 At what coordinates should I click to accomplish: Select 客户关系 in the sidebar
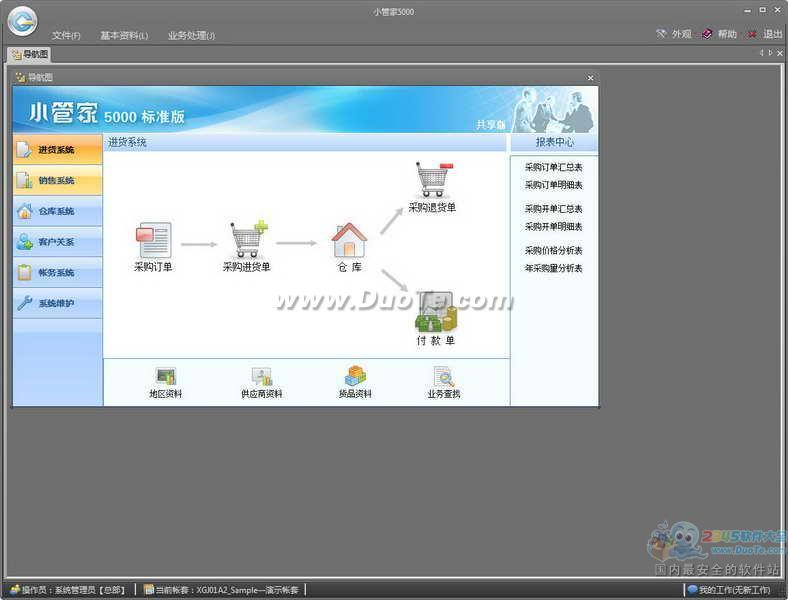[x=58, y=242]
